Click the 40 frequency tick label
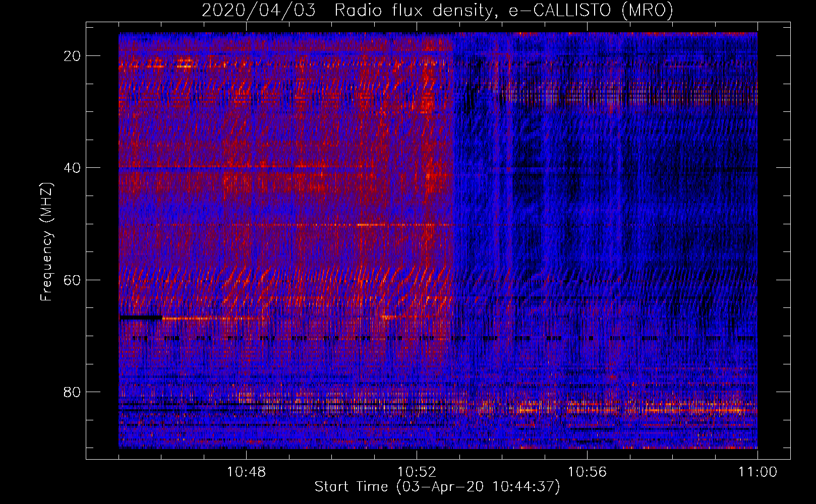The image size is (816, 504). (72, 168)
